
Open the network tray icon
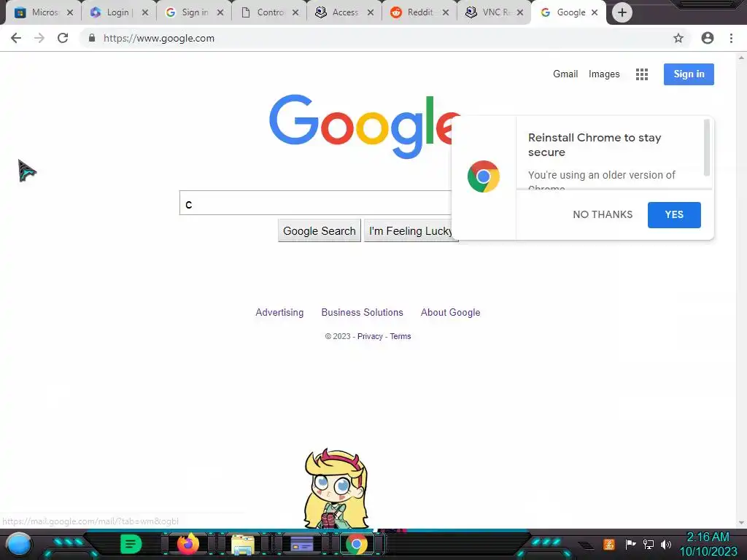pos(648,544)
